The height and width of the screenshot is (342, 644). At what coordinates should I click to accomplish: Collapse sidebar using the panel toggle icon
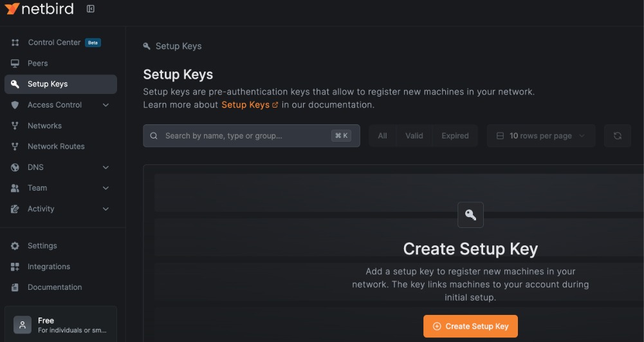(91, 9)
